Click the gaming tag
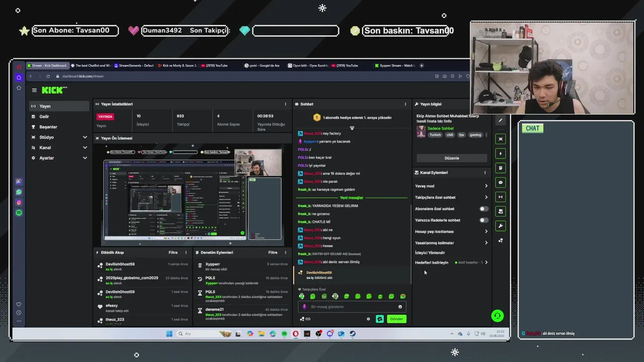Viewport: 644px width, 362px height. (475, 135)
